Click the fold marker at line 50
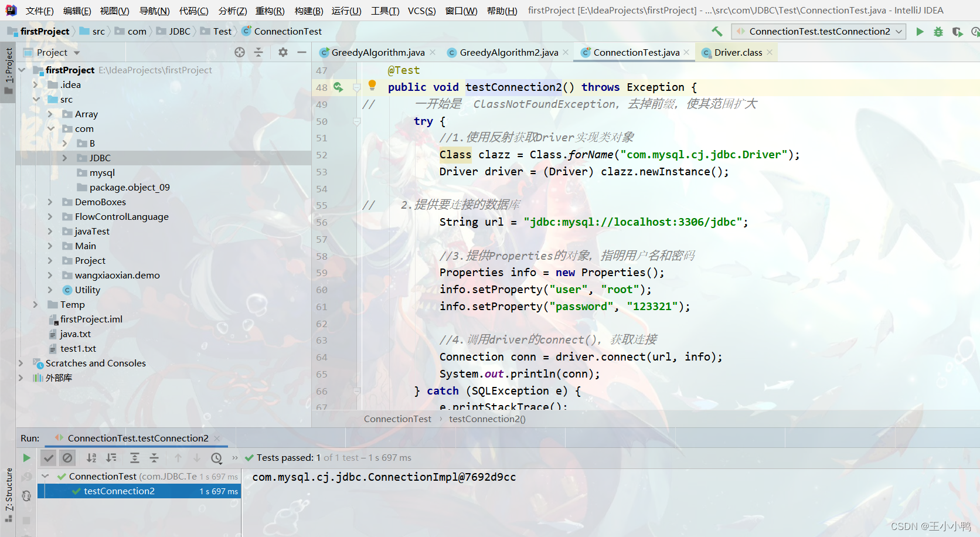This screenshot has height=537, width=980. pos(356,121)
